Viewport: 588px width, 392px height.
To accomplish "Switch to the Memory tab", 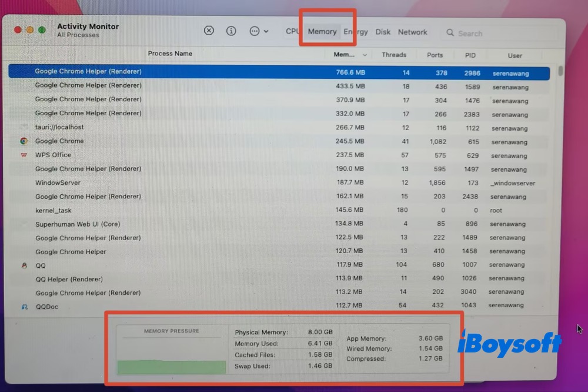I will point(322,32).
